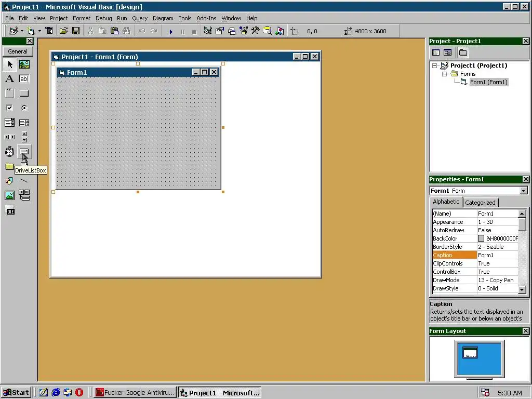Click the Toolbox hammer-and-wrench icon

(256, 31)
